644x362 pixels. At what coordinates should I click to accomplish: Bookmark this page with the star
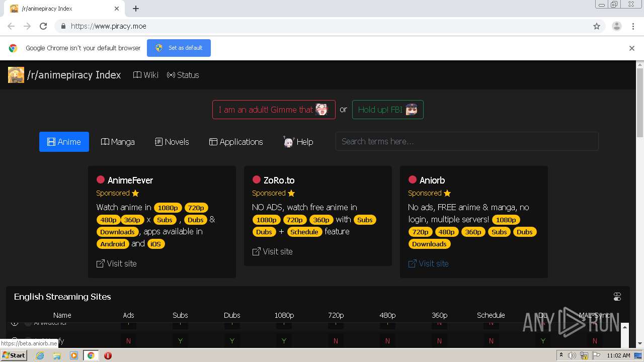coord(597,26)
